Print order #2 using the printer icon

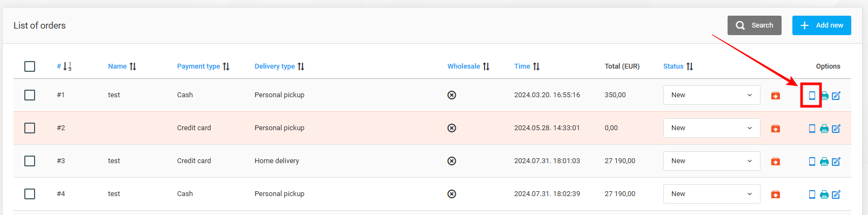[x=824, y=129]
